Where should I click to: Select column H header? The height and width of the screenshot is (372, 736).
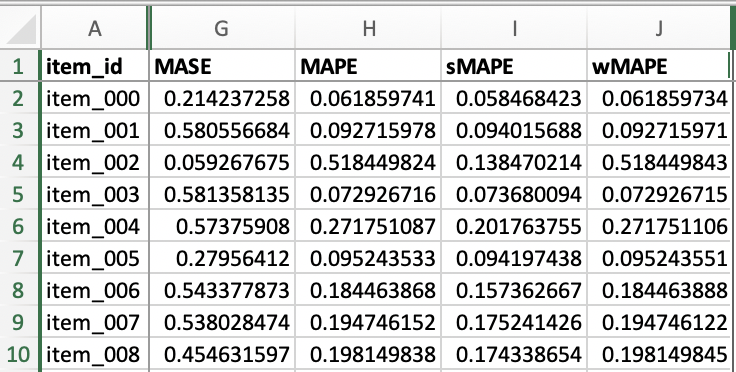coord(368,28)
